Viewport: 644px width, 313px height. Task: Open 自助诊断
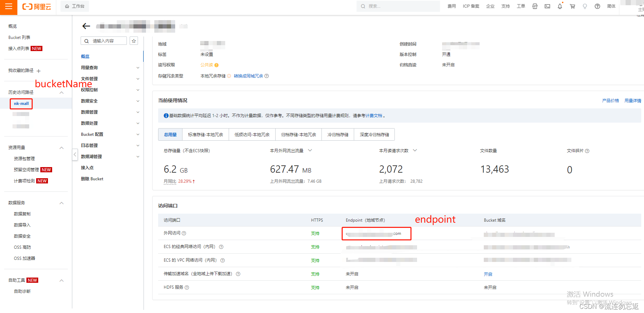(x=22, y=291)
